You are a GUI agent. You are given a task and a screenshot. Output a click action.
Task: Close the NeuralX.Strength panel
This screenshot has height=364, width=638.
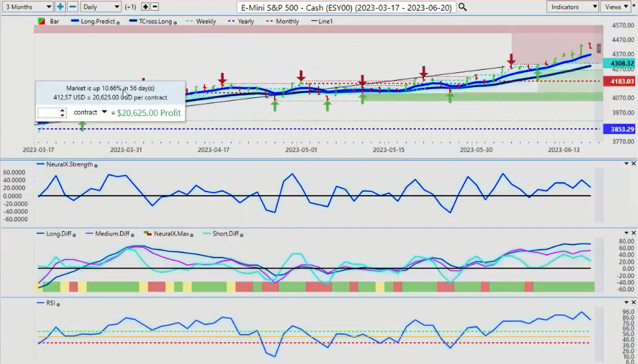pyautogui.click(x=634, y=164)
